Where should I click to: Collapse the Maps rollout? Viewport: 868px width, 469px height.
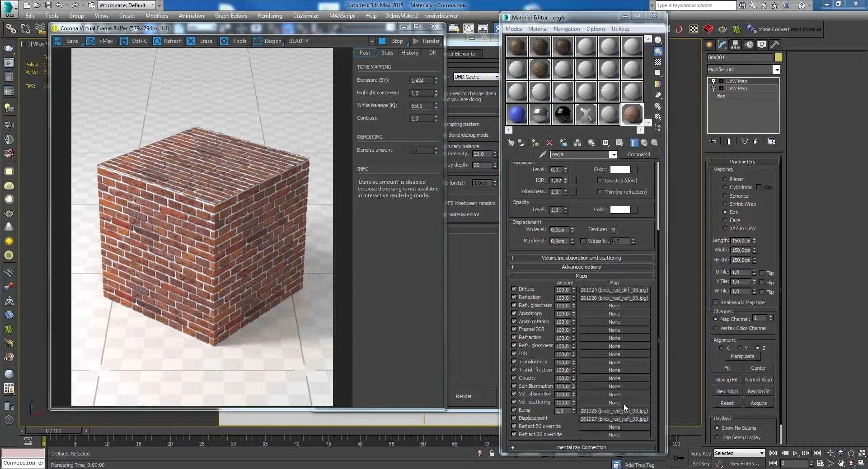tap(581, 276)
